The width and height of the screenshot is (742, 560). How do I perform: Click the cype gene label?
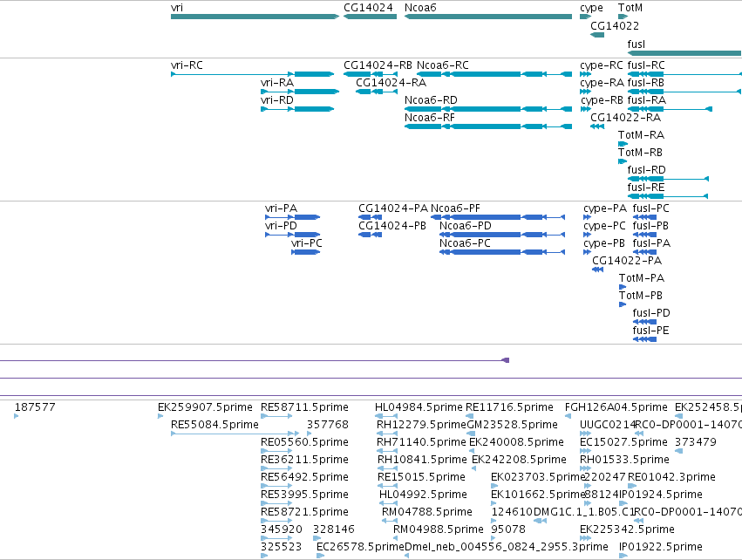(x=591, y=8)
